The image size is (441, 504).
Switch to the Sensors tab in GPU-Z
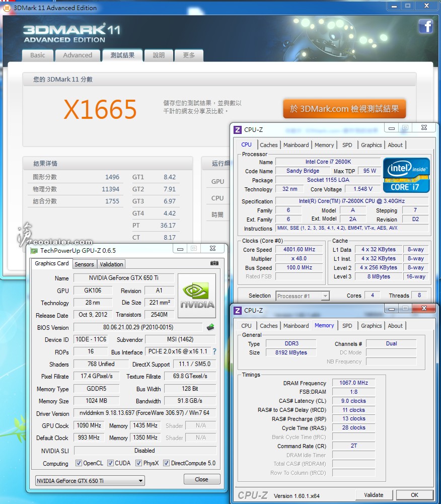(84, 264)
